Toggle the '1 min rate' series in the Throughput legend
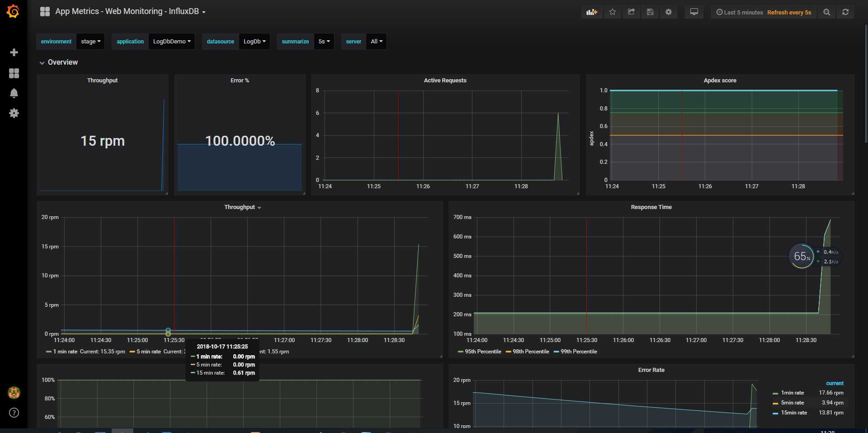Screen dimensions: 868x433 click(65, 352)
